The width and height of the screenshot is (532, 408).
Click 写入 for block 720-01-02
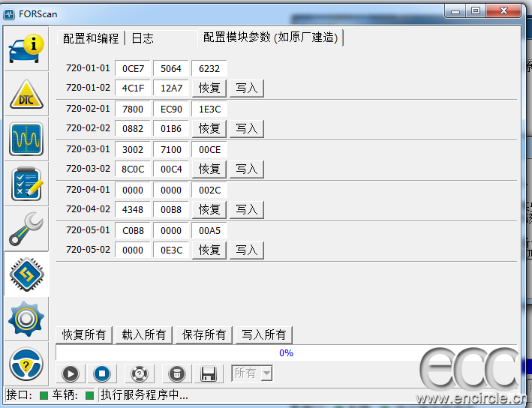pos(247,88)
